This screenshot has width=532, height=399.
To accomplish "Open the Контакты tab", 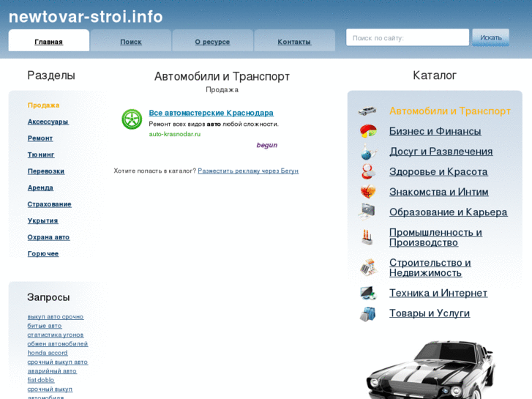I will pyautogui.click(x=294, y=40).
